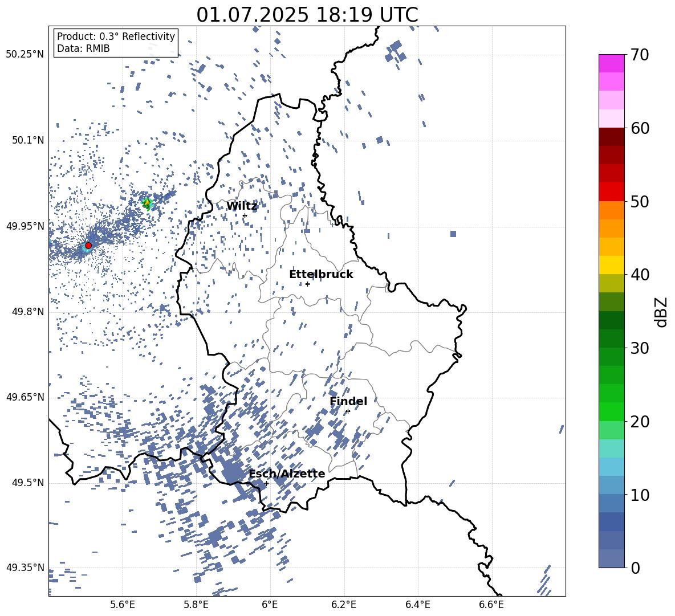The width and height of the screenshot is (675, 616).
Task: Click 'Product: 0.3° Reflectivity' legend text
Action: click(116, 36)
